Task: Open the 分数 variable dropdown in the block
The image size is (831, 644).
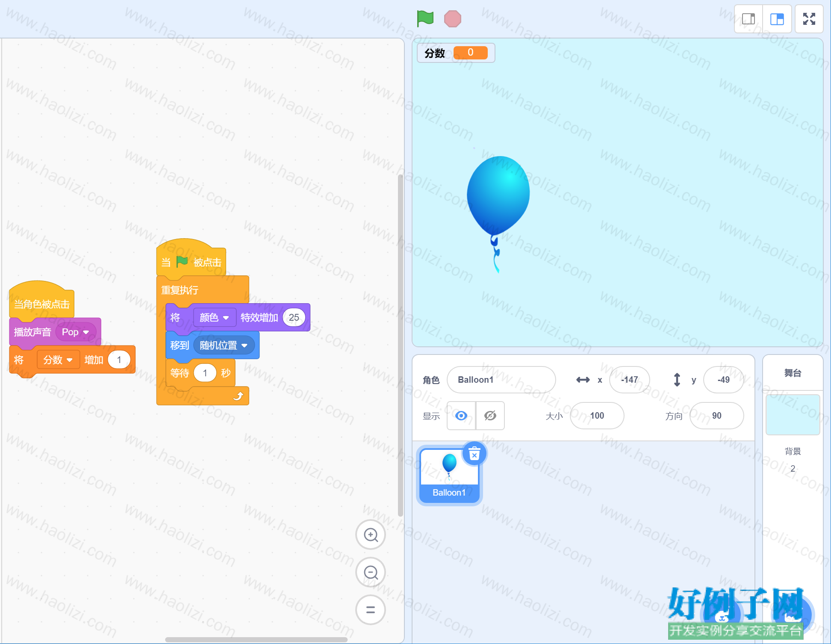Action: 58,360
